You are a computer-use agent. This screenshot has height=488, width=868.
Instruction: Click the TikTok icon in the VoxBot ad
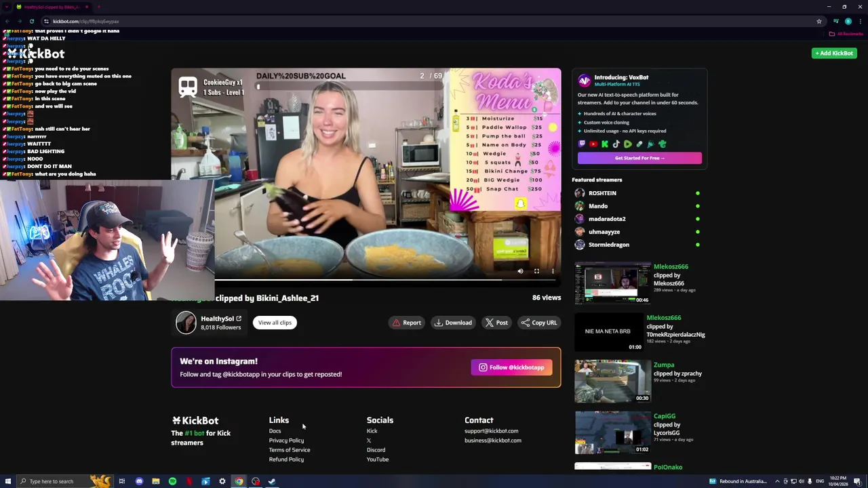click(x=616, y=144)
